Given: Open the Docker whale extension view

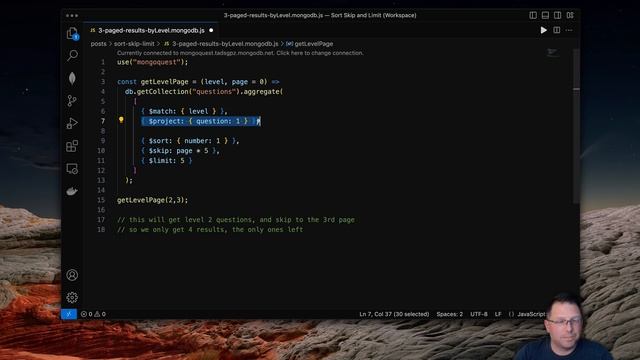Looking at the screenshot, I should (x=72, y=191).
